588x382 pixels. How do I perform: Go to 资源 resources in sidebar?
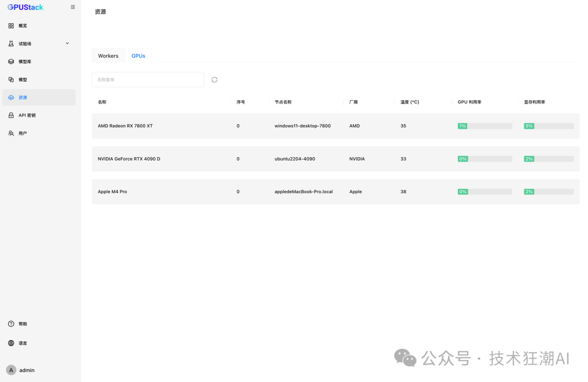(x=39, y=97)
